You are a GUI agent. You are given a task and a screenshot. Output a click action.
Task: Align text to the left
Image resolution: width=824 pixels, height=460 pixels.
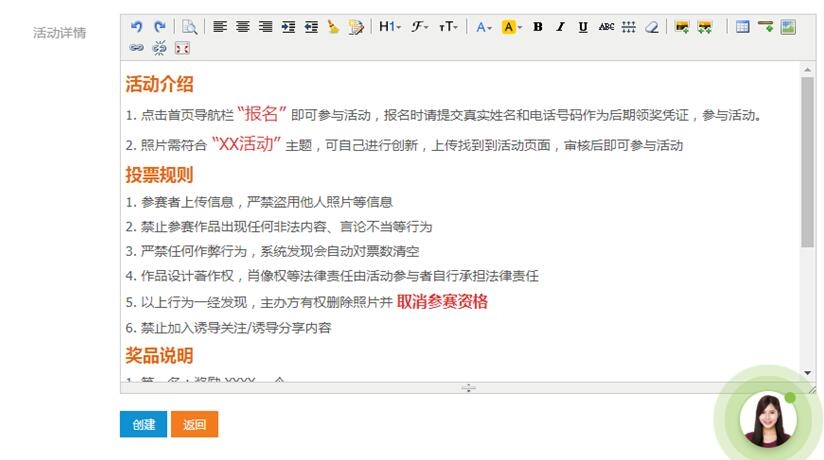click(220, 27)
